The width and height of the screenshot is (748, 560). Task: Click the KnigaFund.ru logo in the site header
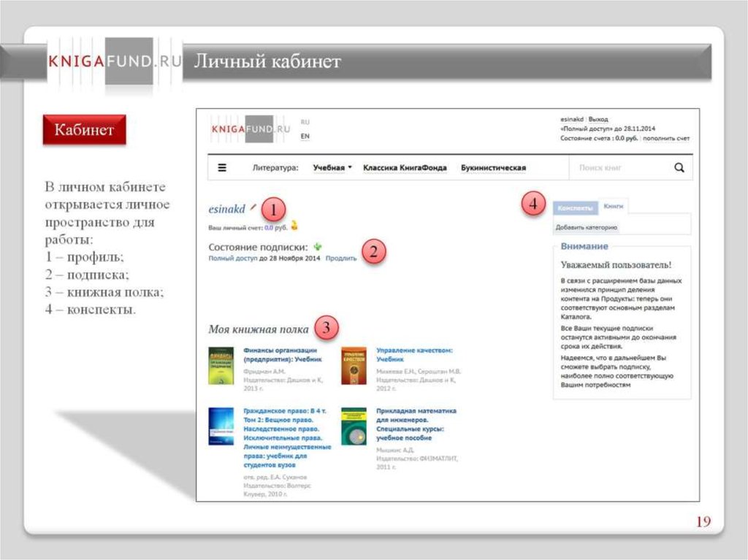pos(251,128)
